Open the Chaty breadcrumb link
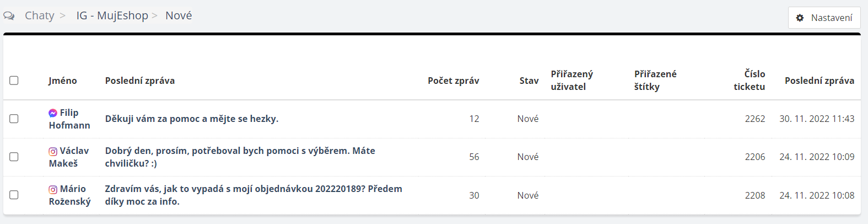 pos(39,15)
